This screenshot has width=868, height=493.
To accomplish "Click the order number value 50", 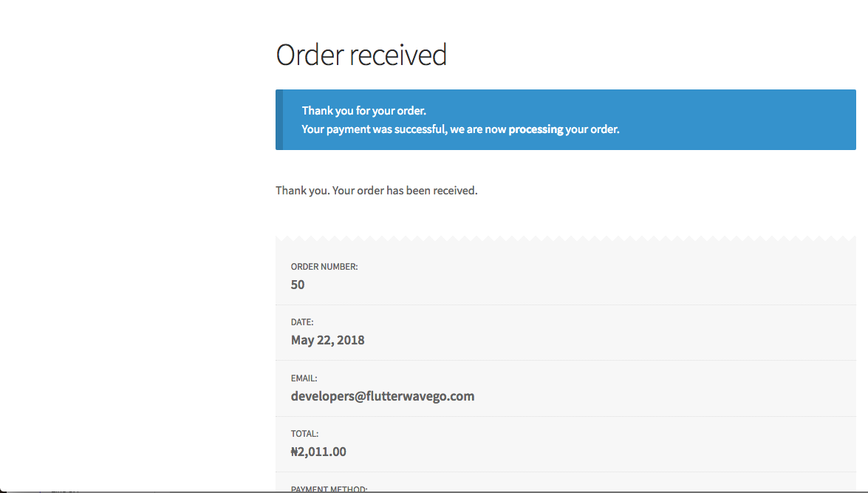I will (x=298, y=285).
